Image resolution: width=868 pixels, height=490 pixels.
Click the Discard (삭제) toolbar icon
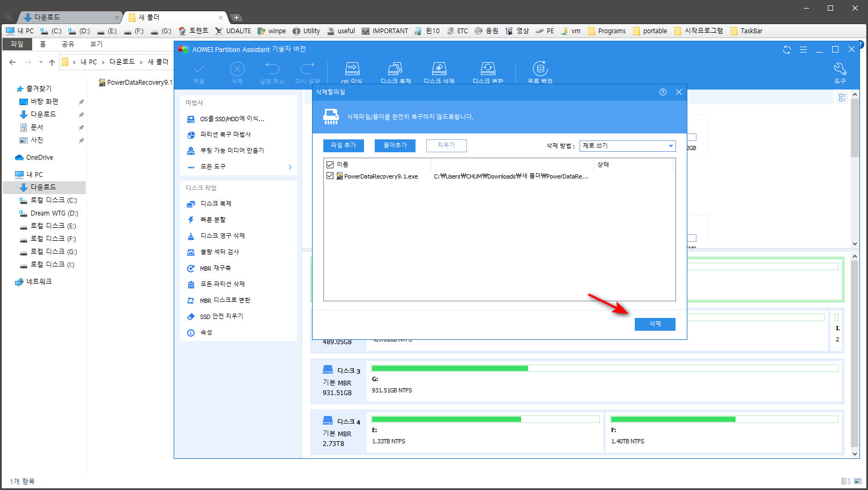[x=237, y=69]
